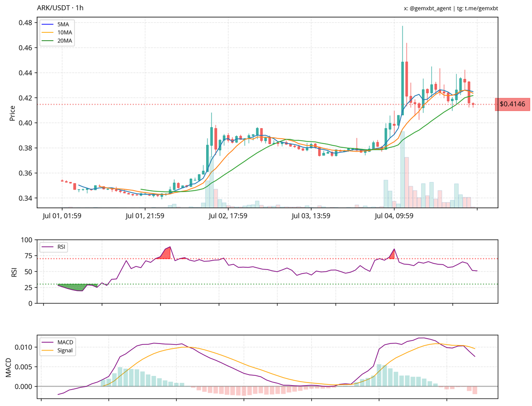Click the 10MA legend entry
This screenshot has width=532, height=406.
58,32
